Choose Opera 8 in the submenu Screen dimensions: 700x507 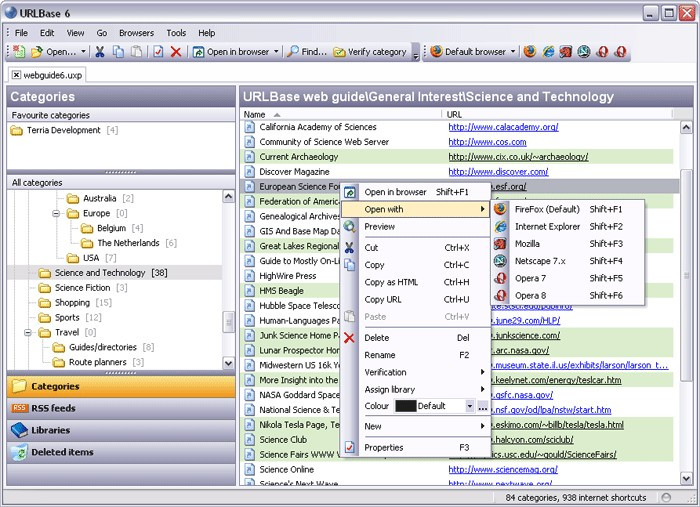tap(568, 295)
